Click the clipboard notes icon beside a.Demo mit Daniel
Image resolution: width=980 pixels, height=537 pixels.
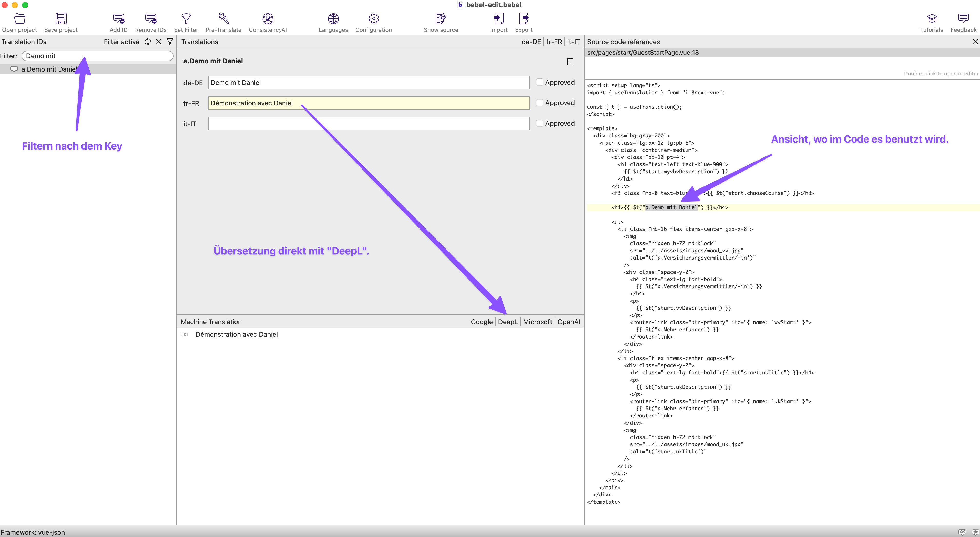coord(570,61)
